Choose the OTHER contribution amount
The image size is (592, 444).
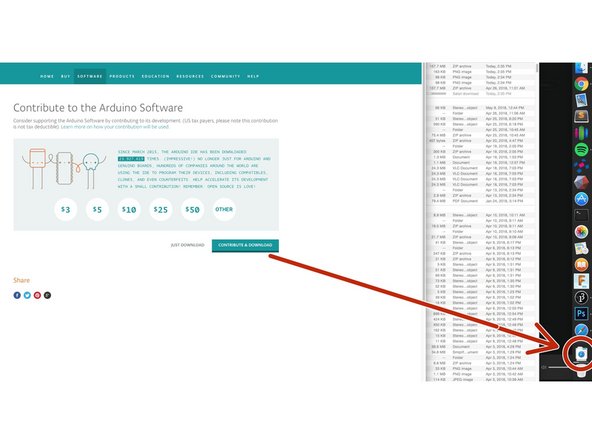[224, 209]
